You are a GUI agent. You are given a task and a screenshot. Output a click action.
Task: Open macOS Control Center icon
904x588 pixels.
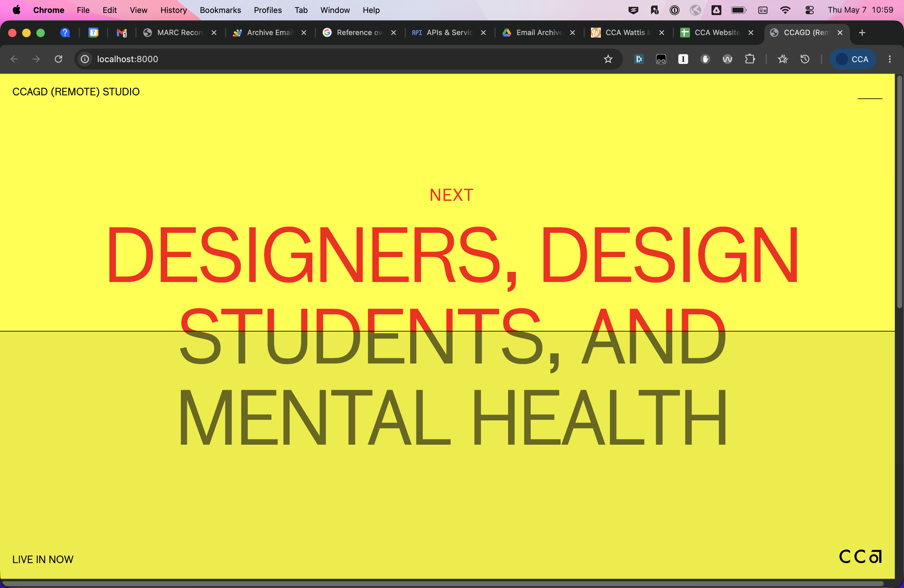click(809, 10)
